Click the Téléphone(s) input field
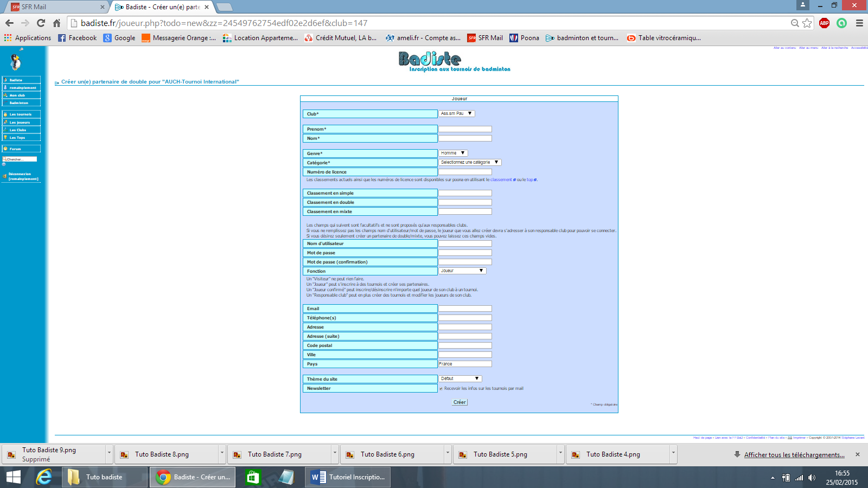This screenshot has width=868, height=488. tap(465, 318)
